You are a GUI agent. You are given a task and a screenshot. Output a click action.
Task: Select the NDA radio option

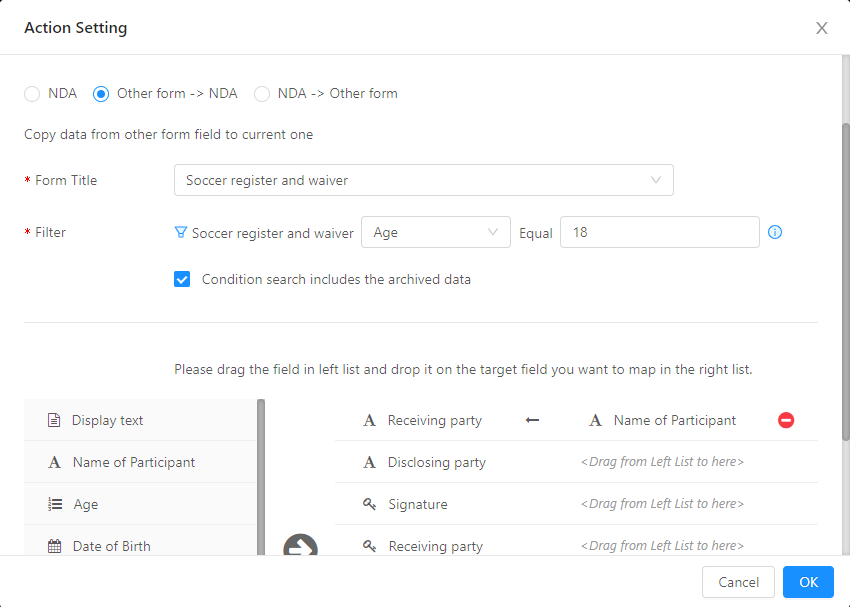(33, 94)
